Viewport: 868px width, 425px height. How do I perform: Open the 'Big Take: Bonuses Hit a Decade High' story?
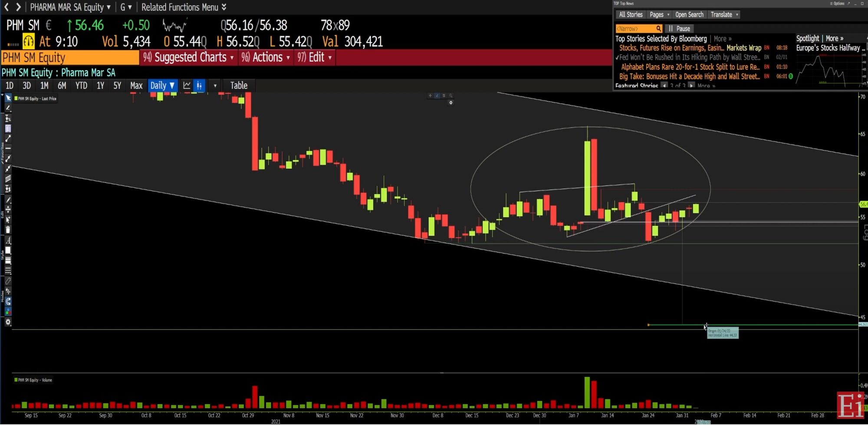point(690,77)
